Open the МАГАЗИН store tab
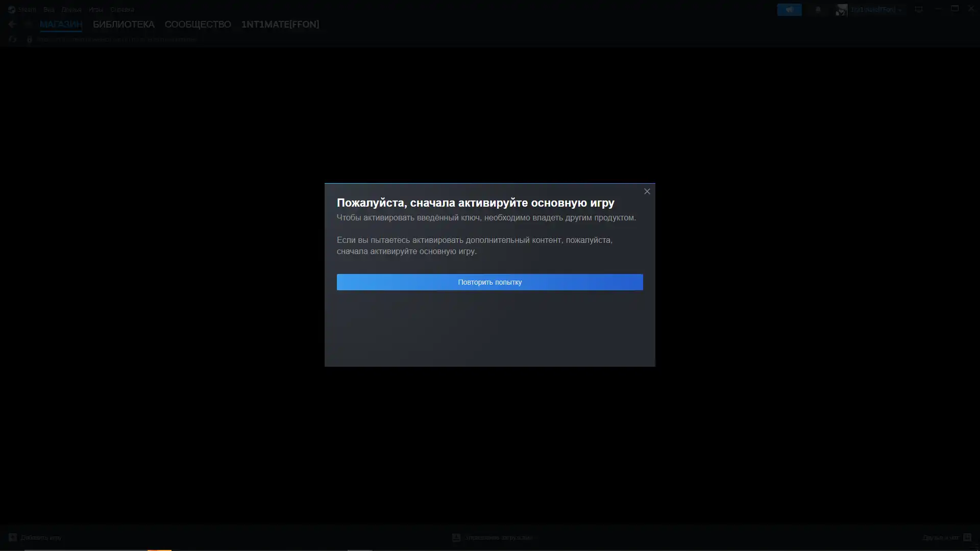980x551 pixels. pyautogui.click(x=61, y=24)
